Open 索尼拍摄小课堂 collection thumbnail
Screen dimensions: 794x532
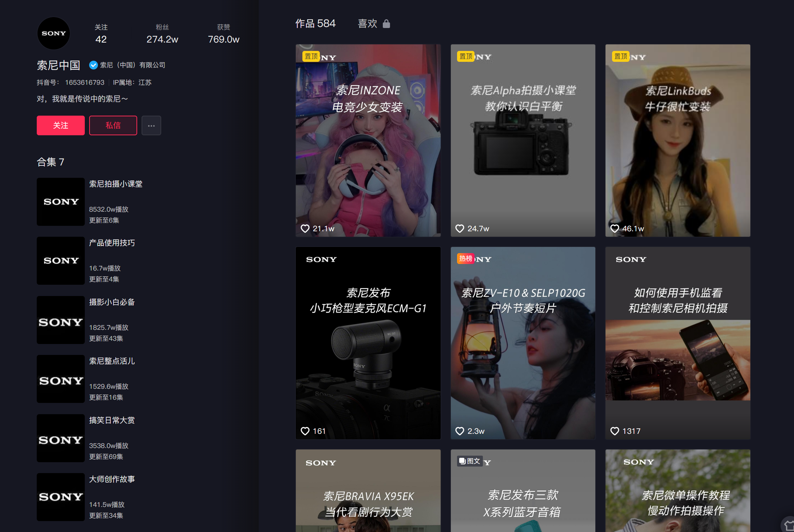(61, 202)
